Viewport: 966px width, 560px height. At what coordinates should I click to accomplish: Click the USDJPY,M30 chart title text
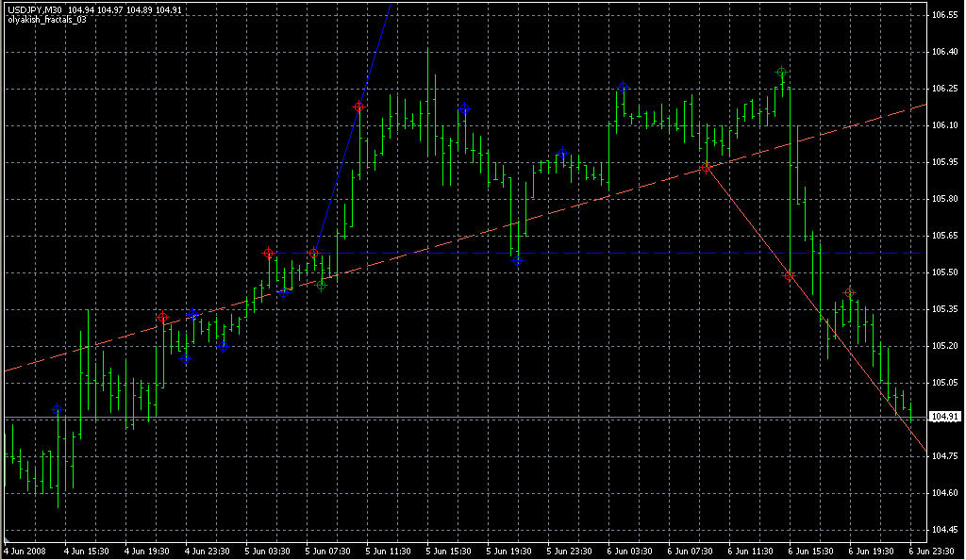point(35,9)
